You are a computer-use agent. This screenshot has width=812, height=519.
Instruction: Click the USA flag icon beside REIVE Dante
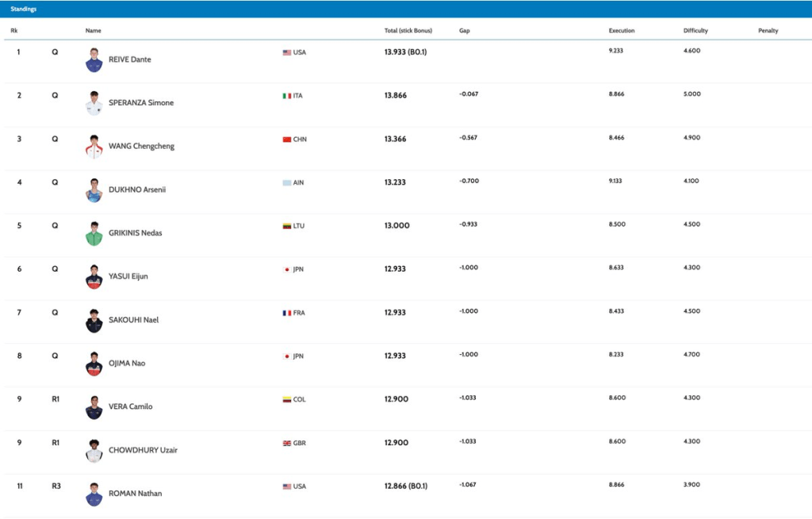click(x=287, y=52)
